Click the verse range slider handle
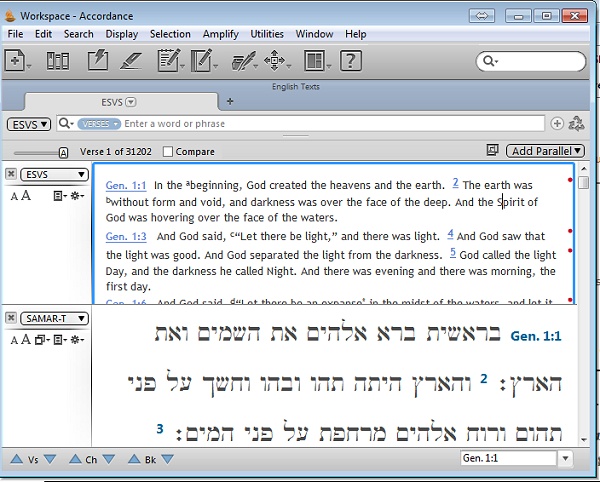The height and width of the screenshot is (482, 600). click(x=64, y=153)
